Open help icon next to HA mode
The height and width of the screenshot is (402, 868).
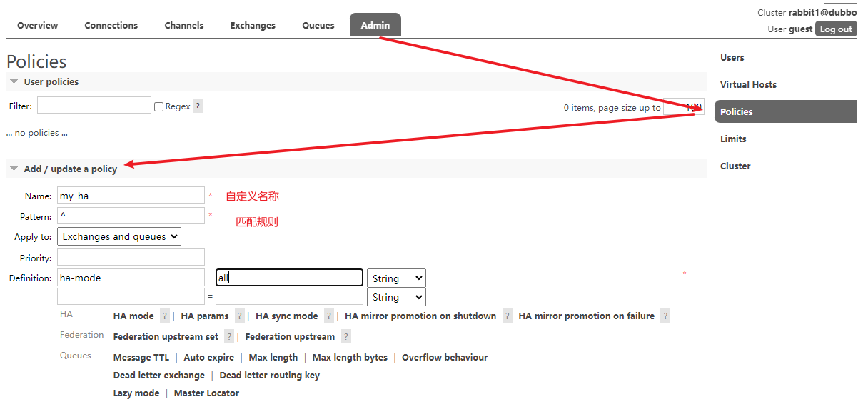click(165, 316)
